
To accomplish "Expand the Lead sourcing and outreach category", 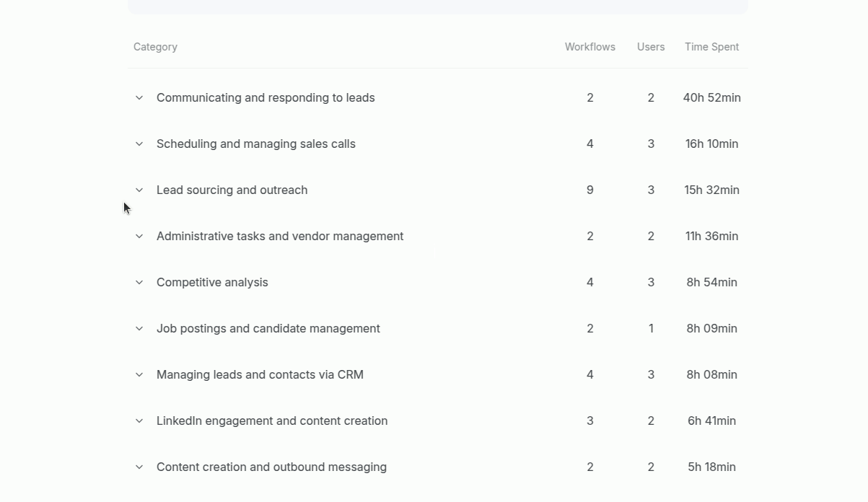I will pyautogui.click(x=139, y=190).
